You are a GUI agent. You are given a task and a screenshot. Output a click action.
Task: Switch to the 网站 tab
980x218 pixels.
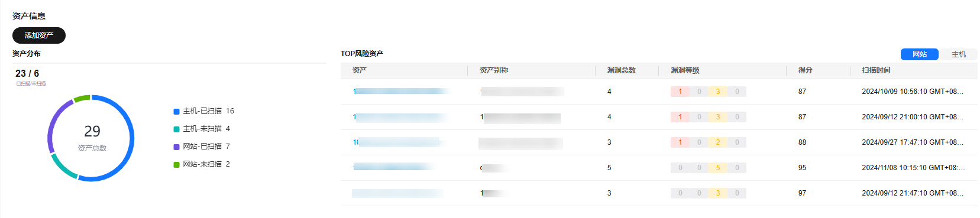[920, 54]
